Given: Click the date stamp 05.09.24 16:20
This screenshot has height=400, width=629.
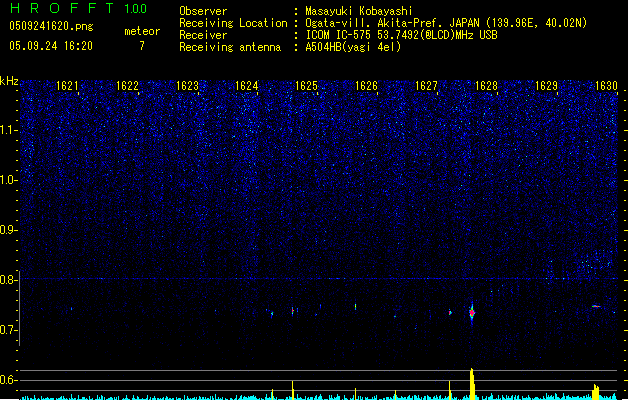Looking at the screenshot, I should click(51, 46).
